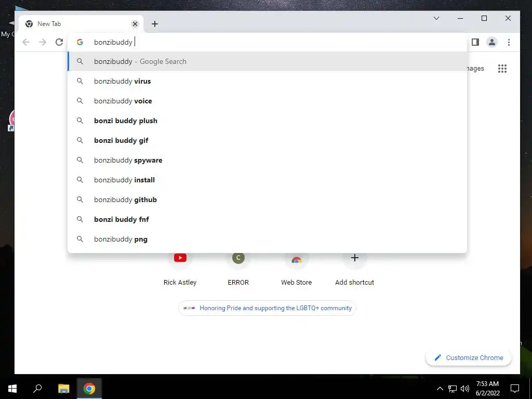The height and width of the screenshot is (399, 532).
Task: Select 'bonzibuddy png' suggestion
Action: point(268,239)
